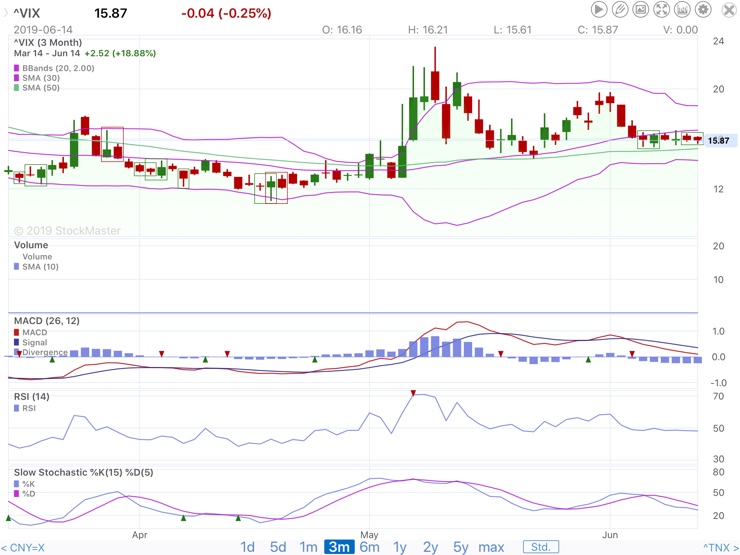Select the highlighted 3m range
740x555 pixels.
(x=339, y=547)
